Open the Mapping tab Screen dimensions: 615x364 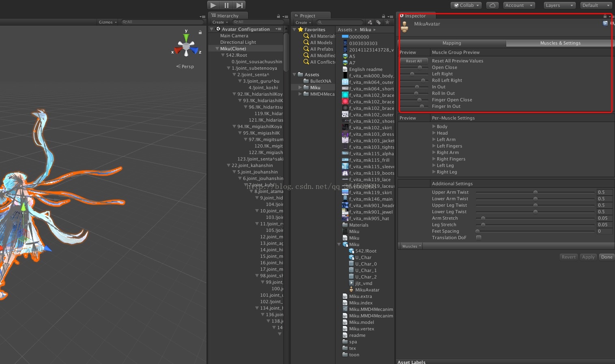click(x=452, y=43)
